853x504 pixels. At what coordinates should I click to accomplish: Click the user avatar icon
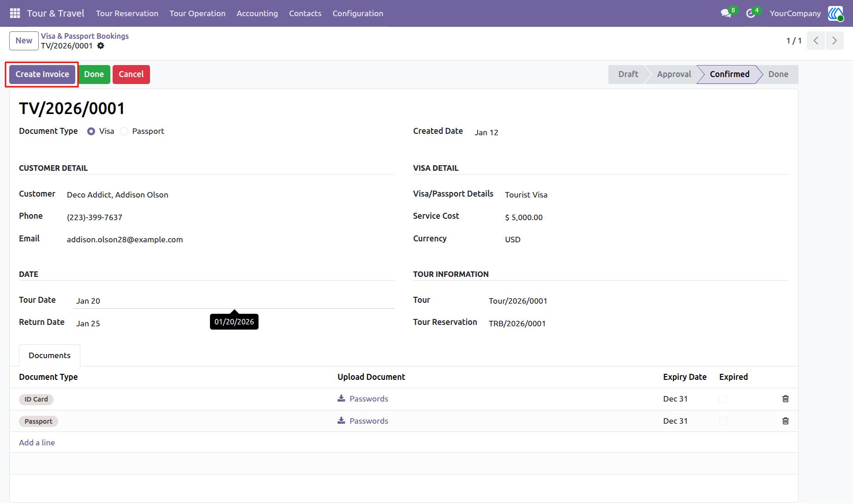(x=835, y=13)
